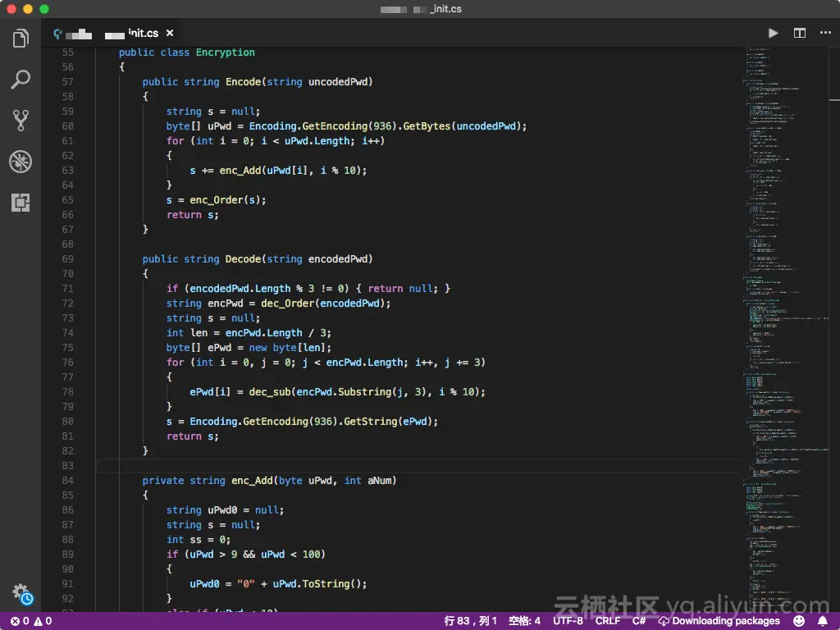This screenshot has height=630, width=840.
Task: Open the Manage settings gear
Action: pos(21,592)
